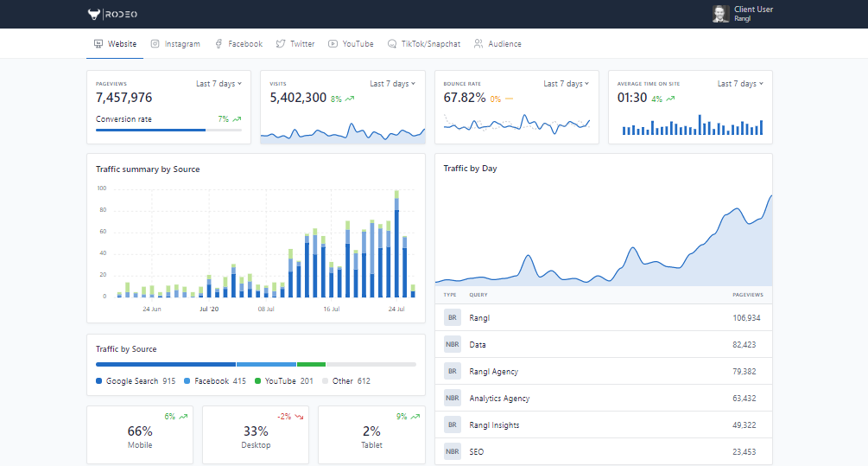Image resolution: width=868 pixels, height=466 pixels.
Task: Click the YouTube play icon
Action: coord(333,44)
